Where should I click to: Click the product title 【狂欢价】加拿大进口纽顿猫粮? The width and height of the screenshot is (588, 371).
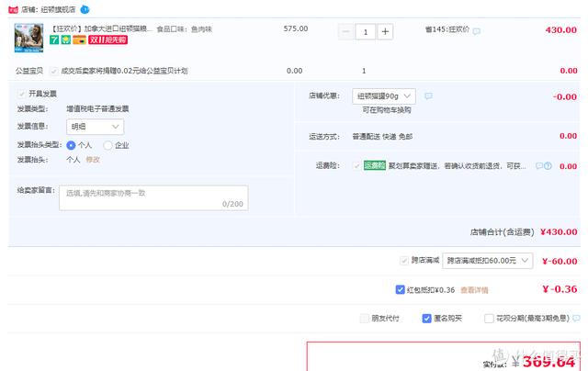pos(102,28)
